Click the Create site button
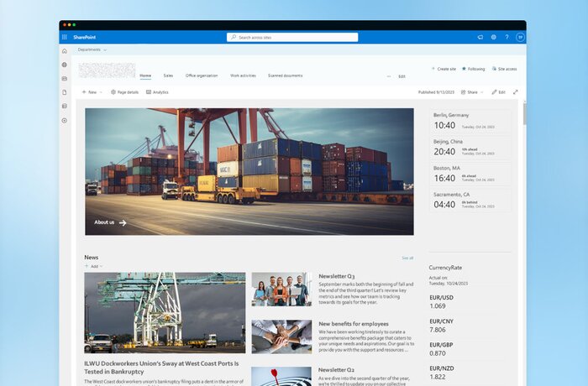 [x=444, y=69]
